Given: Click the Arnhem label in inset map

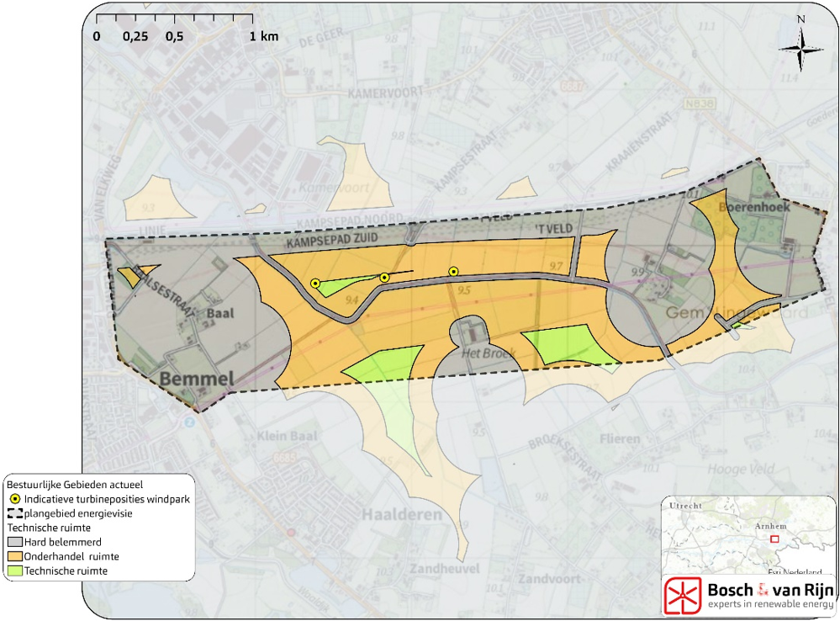Looking at the screenshot, I should (759, 526).
